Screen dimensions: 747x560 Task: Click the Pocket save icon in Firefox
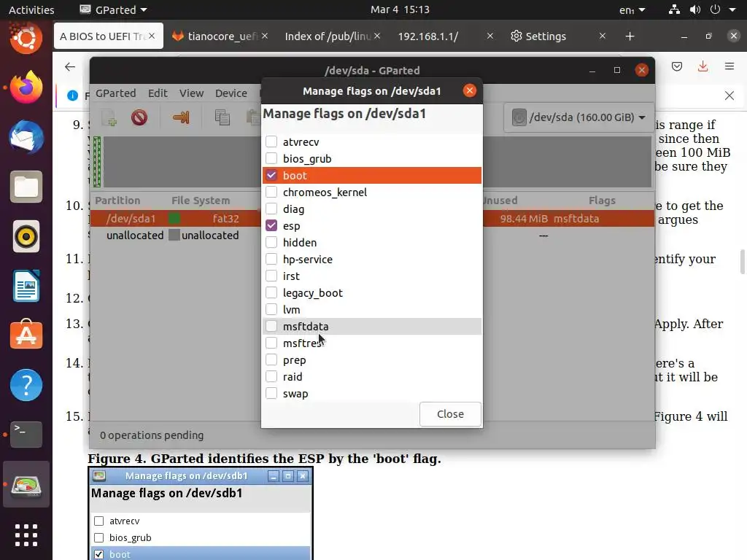click(x=676, y=66)
